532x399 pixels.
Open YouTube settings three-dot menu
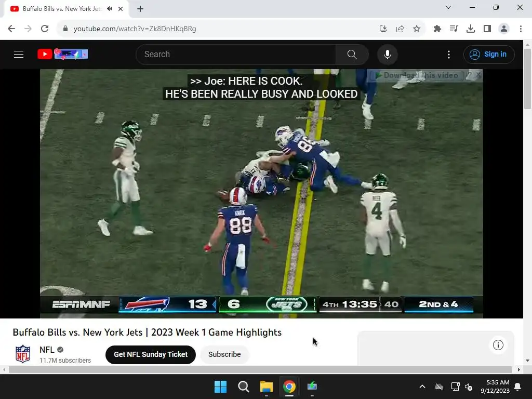coord(449,54)
